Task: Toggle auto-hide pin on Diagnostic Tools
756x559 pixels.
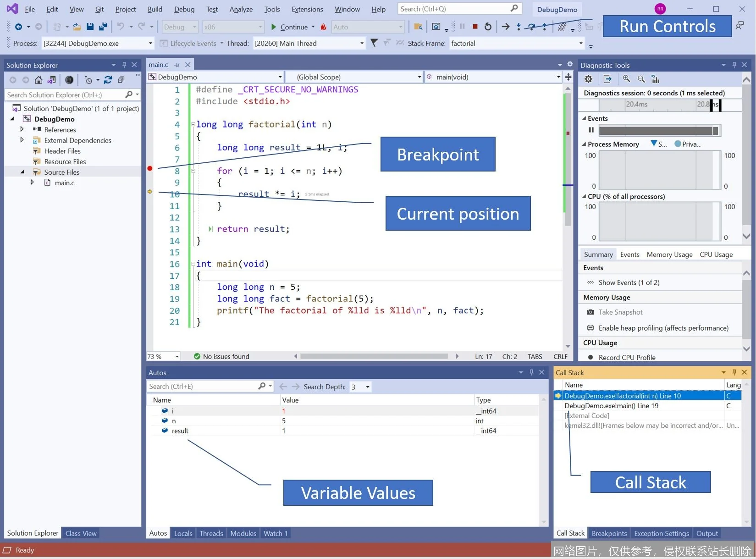Action: [x=734, y=65]
